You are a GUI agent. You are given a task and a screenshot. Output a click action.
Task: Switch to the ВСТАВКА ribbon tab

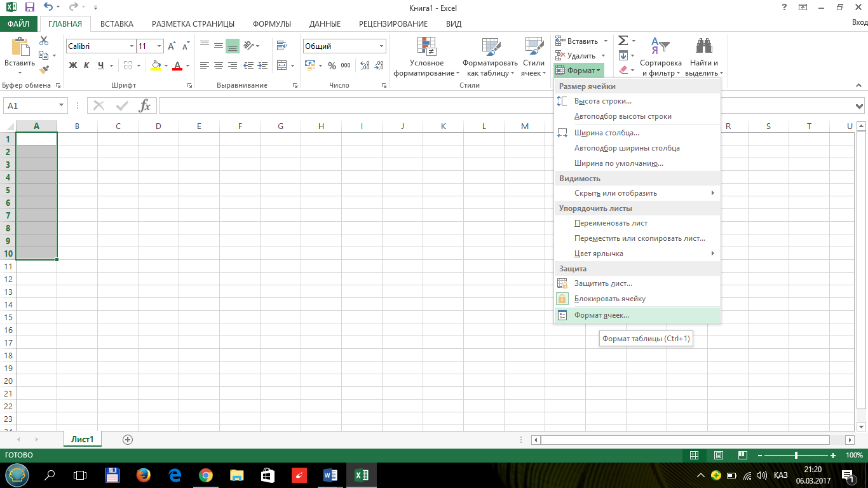coord(116,24)
